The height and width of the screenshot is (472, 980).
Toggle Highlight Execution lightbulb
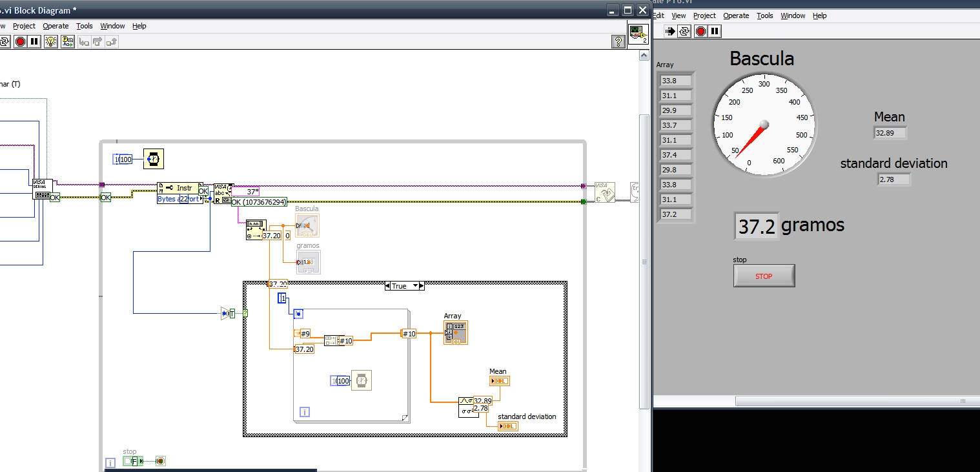click(52, 41)
